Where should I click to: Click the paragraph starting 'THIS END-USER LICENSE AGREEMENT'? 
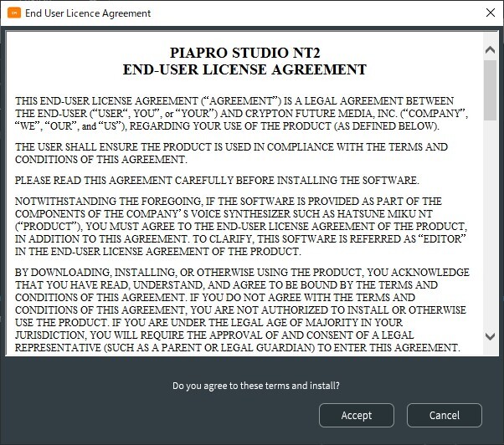(241, 113)
